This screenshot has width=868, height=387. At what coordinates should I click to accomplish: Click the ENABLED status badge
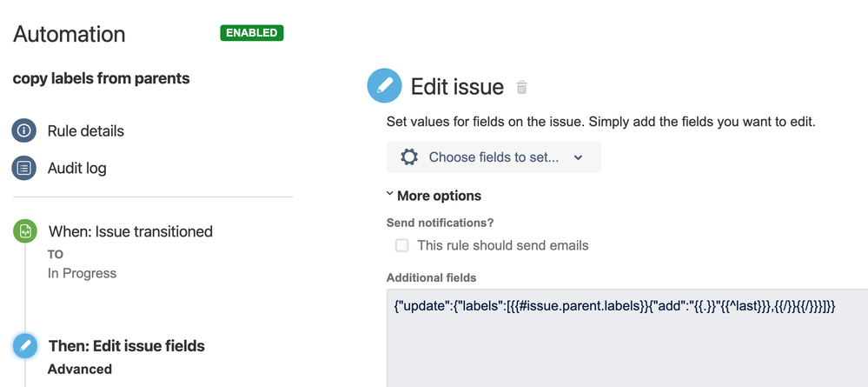pyautogui.click(x=252, y=33)
